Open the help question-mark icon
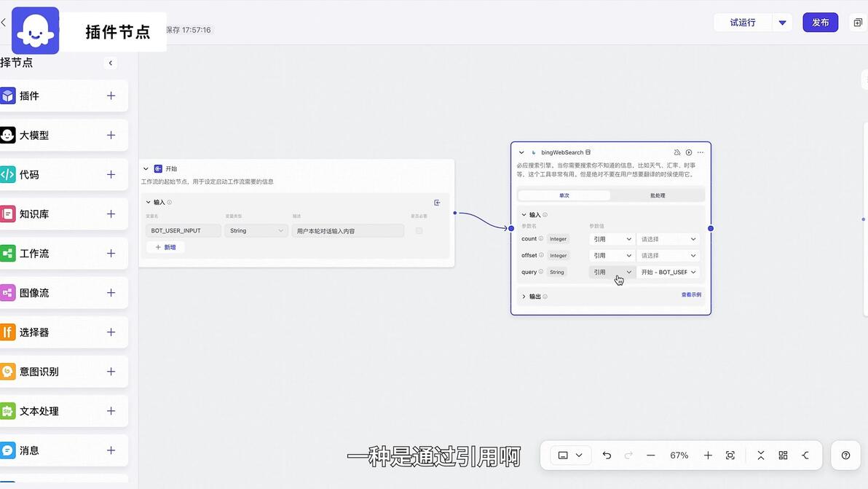The image size is (868, 489). click(845, 455)
